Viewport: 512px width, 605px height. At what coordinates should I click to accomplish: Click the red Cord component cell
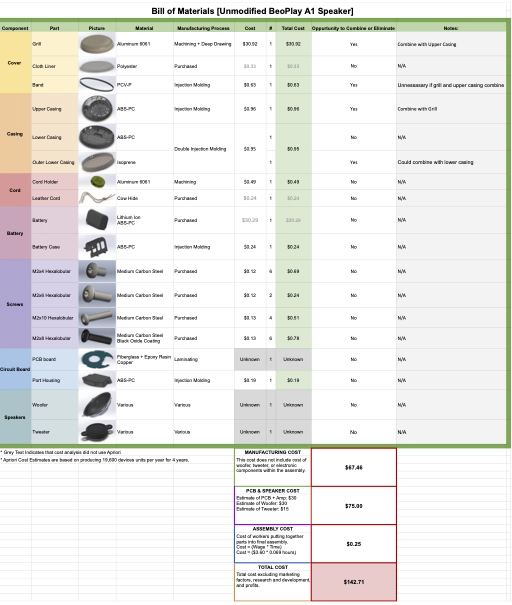(15, 190)
